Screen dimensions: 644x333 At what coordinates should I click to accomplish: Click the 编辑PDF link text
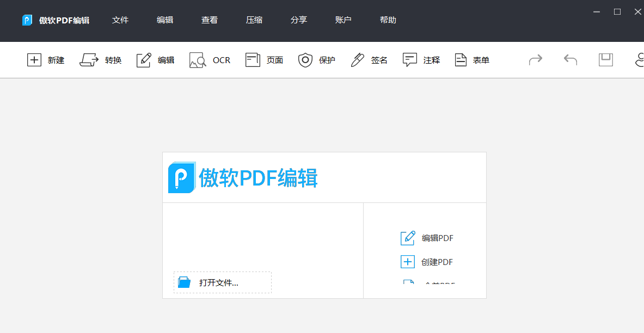click(438, 238)
